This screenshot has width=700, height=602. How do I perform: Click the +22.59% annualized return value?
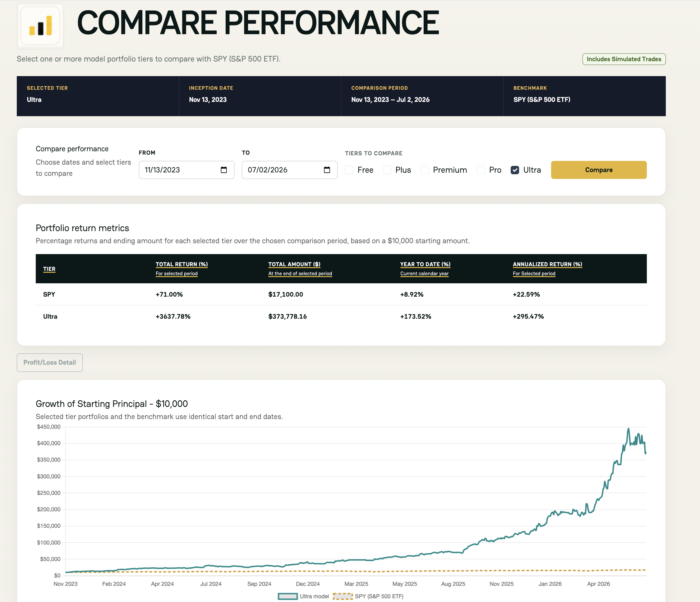coord(526,294)
